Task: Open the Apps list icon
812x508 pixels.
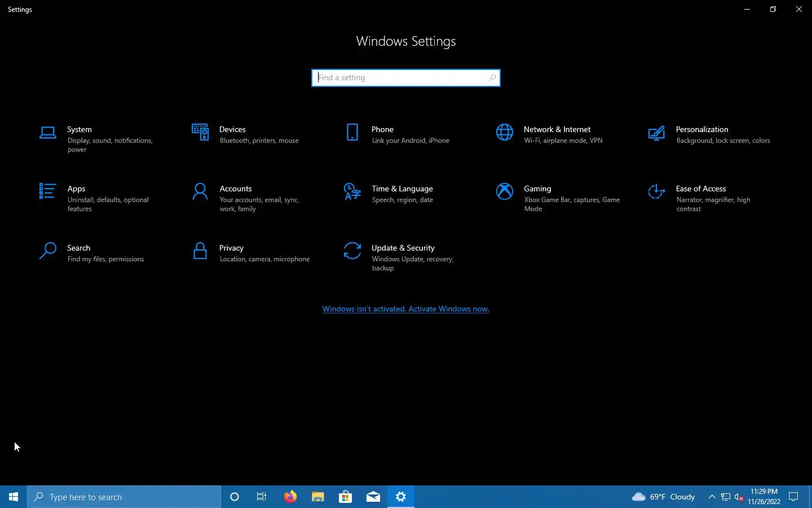Action: (x=47, y=191)
